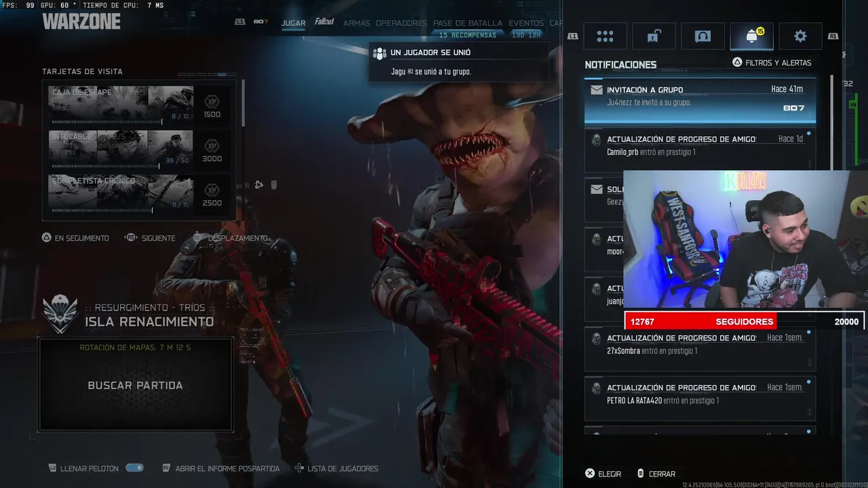This screenshot has width=868, height=488.
Task: Click the Cerrar prompt label
Action: tap(662, 474)
